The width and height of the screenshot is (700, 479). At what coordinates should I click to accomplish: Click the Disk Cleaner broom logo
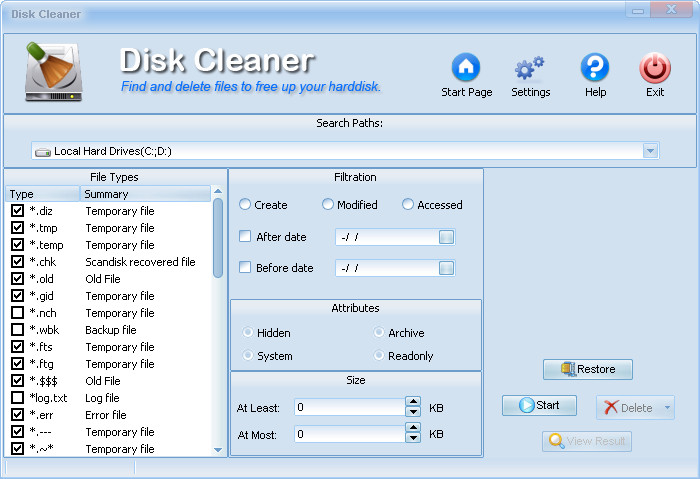pos(54,71)
